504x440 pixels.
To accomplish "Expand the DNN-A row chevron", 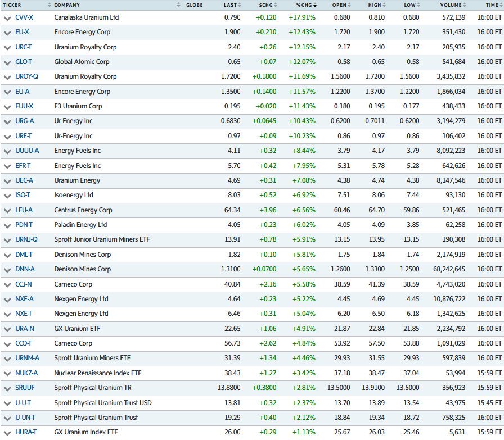I will click(7, 270).
